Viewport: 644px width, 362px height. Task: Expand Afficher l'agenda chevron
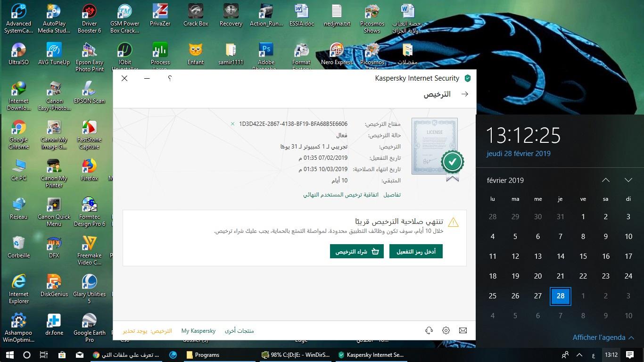point(632,337)
